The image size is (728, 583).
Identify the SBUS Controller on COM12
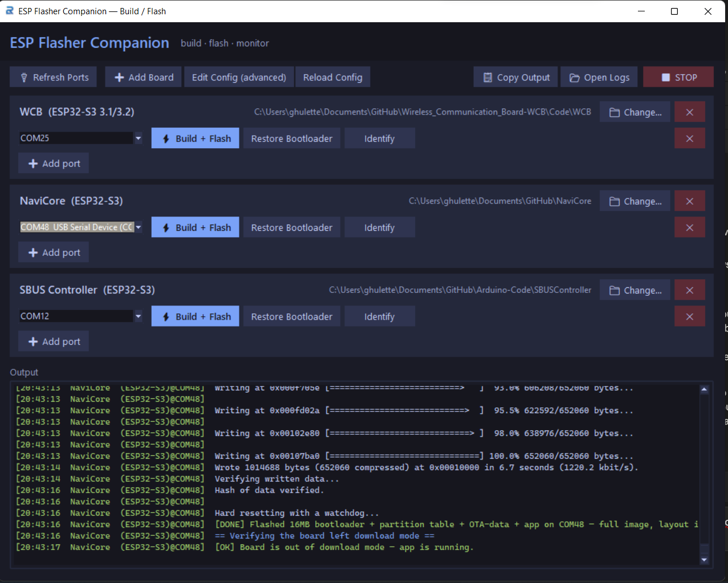pyautogui.click(x=380, y=316)
